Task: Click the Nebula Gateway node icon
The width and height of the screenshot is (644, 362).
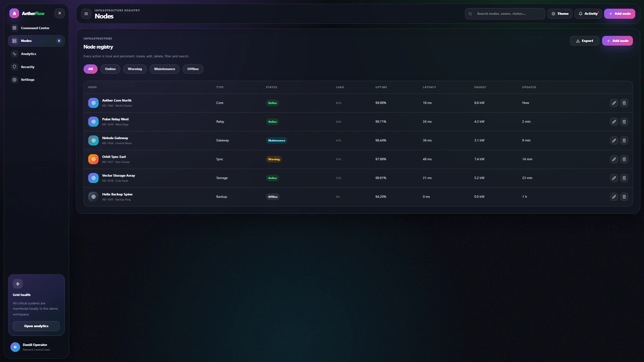Action: click(93, 140)
